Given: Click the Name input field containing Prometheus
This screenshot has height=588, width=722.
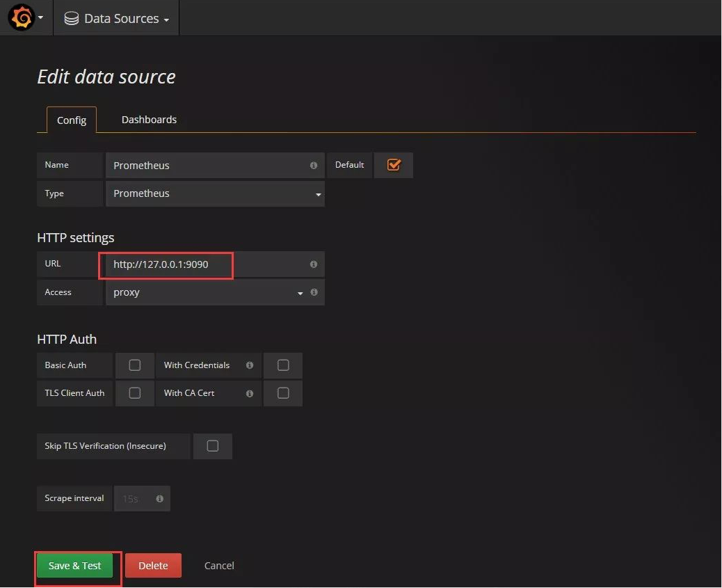Looking at the screenshot, I should point(215,165).
